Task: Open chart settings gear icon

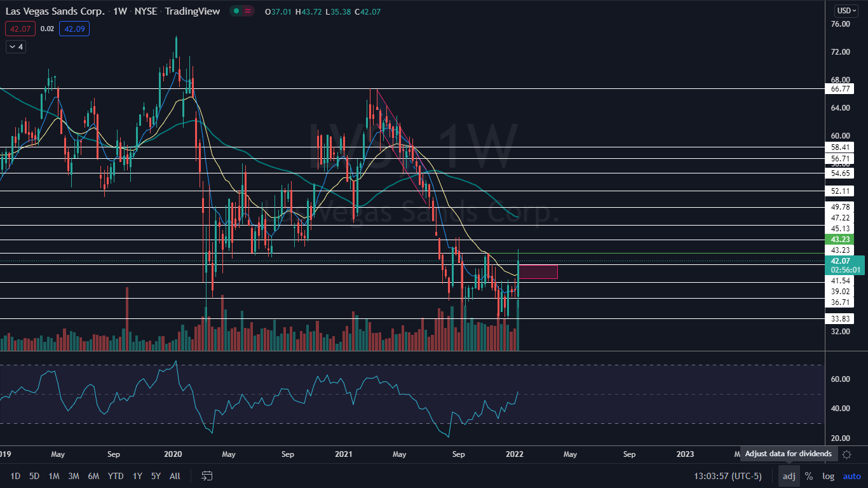Action: pos(846,454)
